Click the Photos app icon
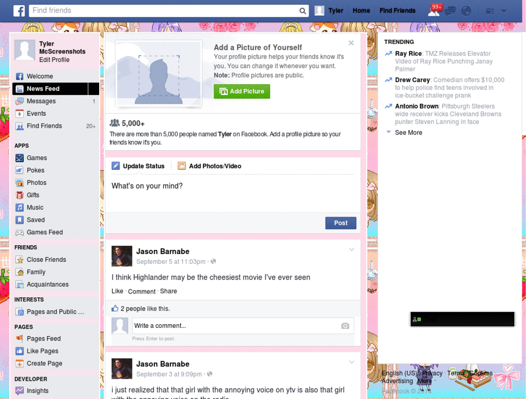The image size is (532, 399). 20,183
